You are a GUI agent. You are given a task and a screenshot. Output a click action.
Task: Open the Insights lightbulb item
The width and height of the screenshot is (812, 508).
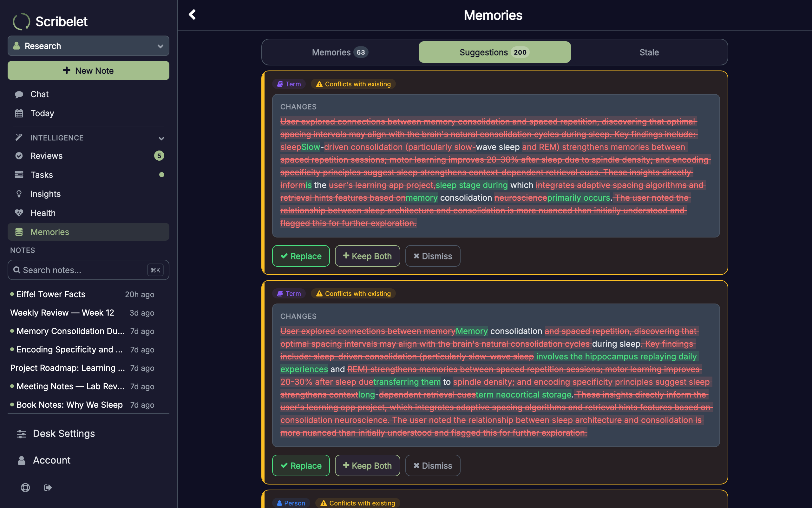(x=88, y=194)
